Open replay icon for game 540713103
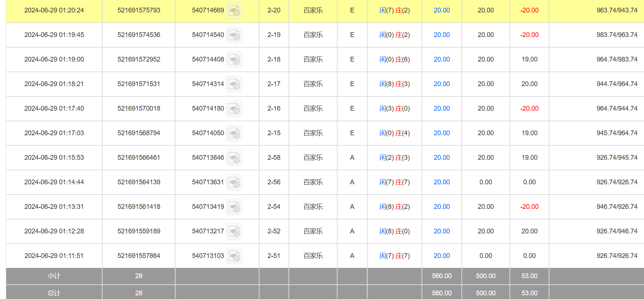The image size is (644, 299). 234,256
